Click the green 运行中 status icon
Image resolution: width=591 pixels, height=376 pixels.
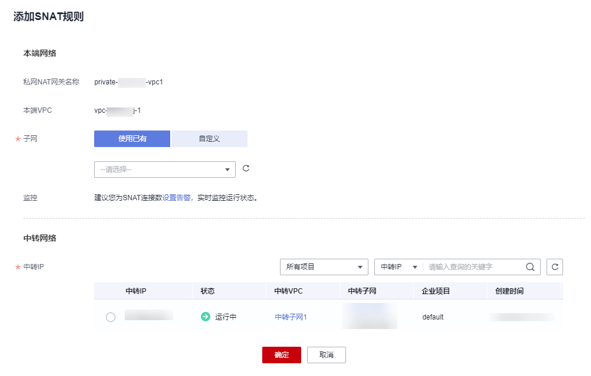[x=205, y=317]
